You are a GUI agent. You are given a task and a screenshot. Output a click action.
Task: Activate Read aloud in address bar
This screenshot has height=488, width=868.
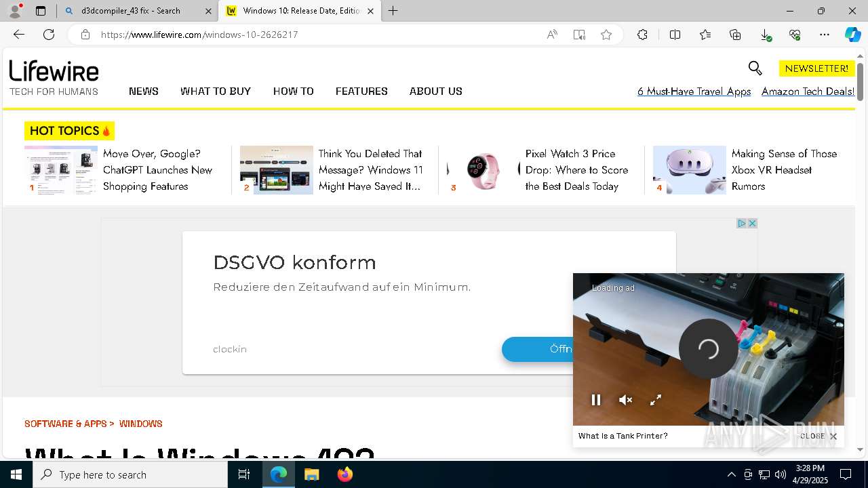pyautogui.click(x=552, y=35)
